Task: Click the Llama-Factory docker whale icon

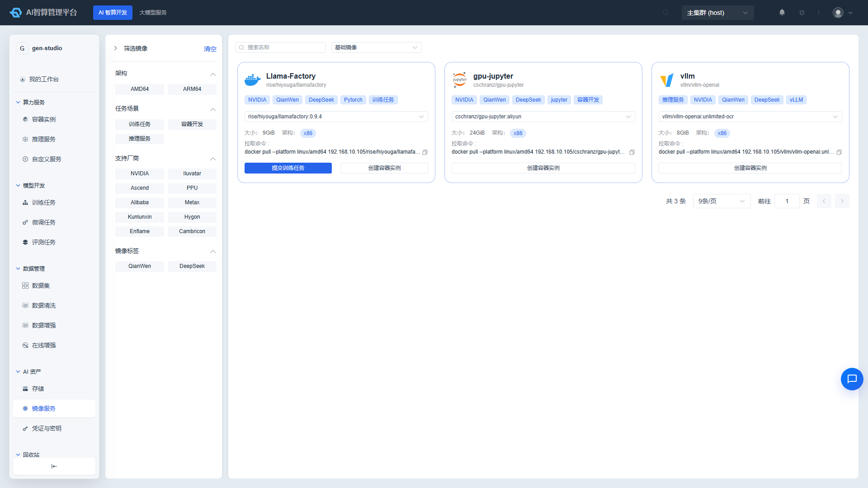Action: 253,80
